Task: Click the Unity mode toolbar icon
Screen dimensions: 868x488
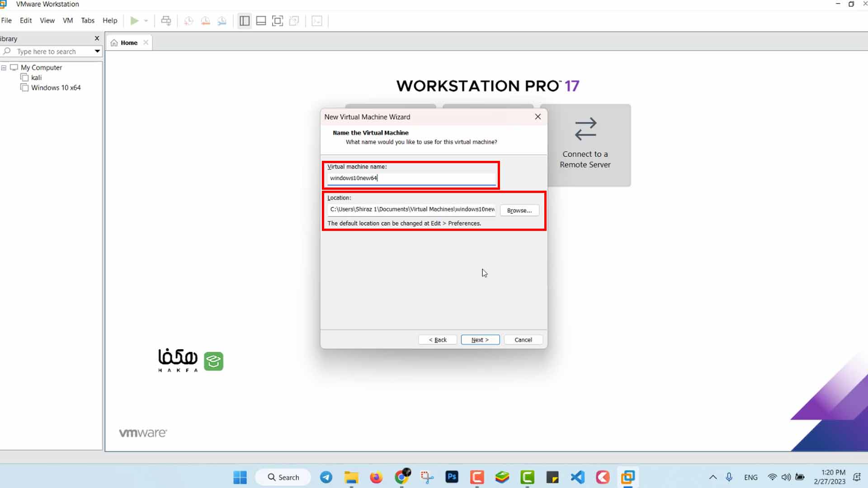Action: pos(294,21)
